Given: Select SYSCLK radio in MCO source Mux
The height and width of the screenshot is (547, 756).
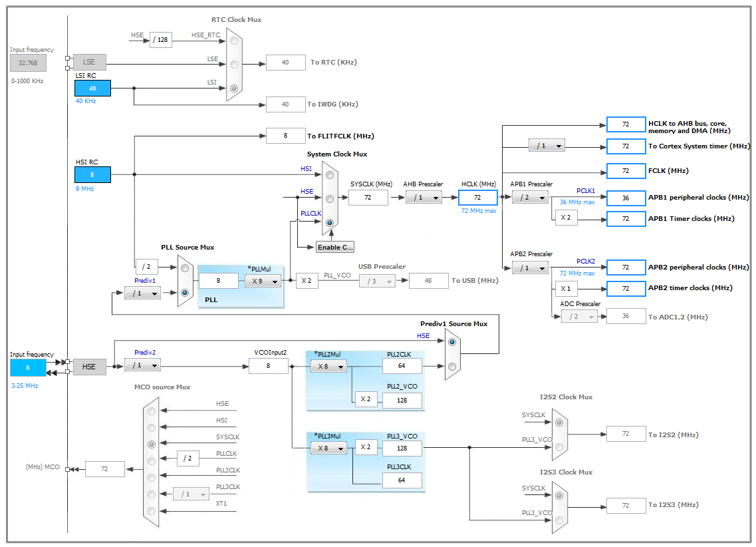Looking at the screenshot, I should click(152, 445).
